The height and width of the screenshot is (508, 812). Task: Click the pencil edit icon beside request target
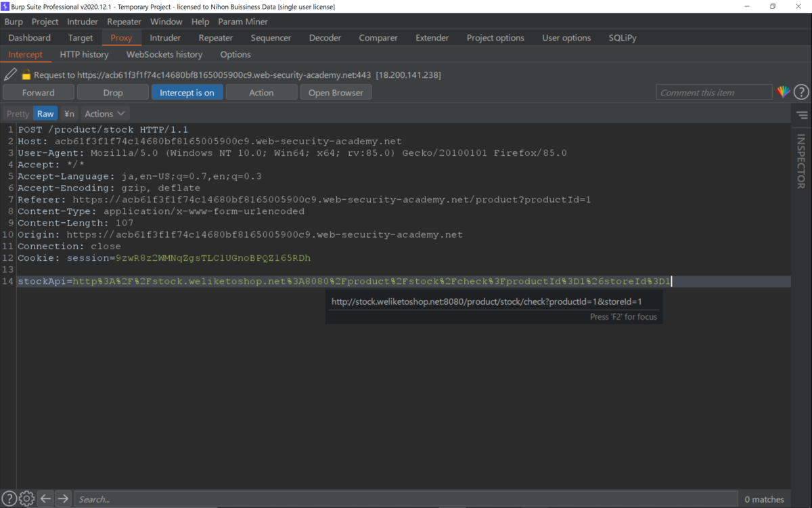point(10,75)
